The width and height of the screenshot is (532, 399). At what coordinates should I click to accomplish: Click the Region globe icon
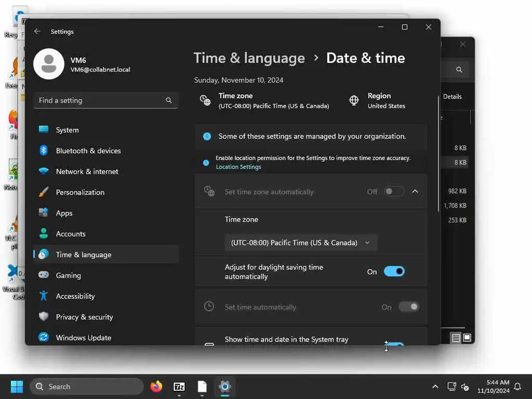click(354, 100)
